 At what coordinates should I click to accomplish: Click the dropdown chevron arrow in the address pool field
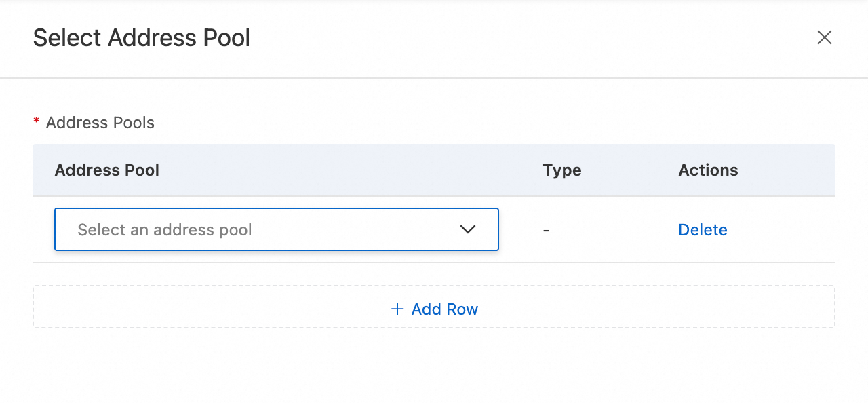pyautogui.click(x=468, y=229)
